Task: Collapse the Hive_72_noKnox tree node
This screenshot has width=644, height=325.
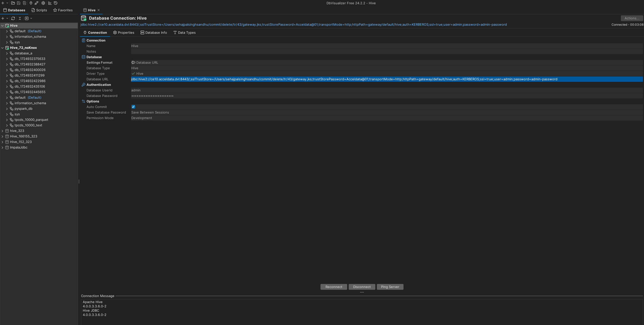Action: coord(3,48)
